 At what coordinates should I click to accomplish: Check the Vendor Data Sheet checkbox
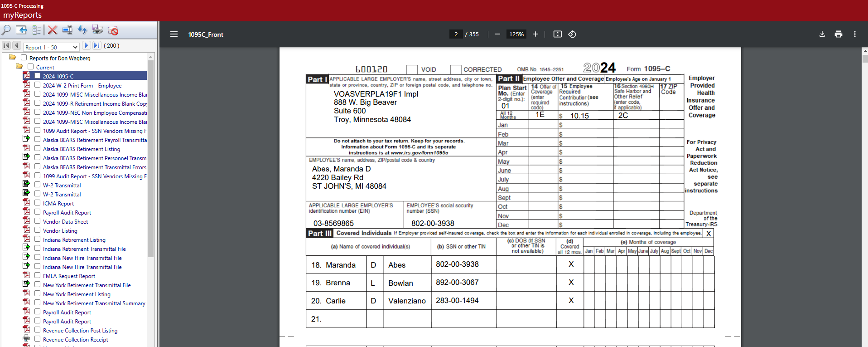click(x=37, y=221)
